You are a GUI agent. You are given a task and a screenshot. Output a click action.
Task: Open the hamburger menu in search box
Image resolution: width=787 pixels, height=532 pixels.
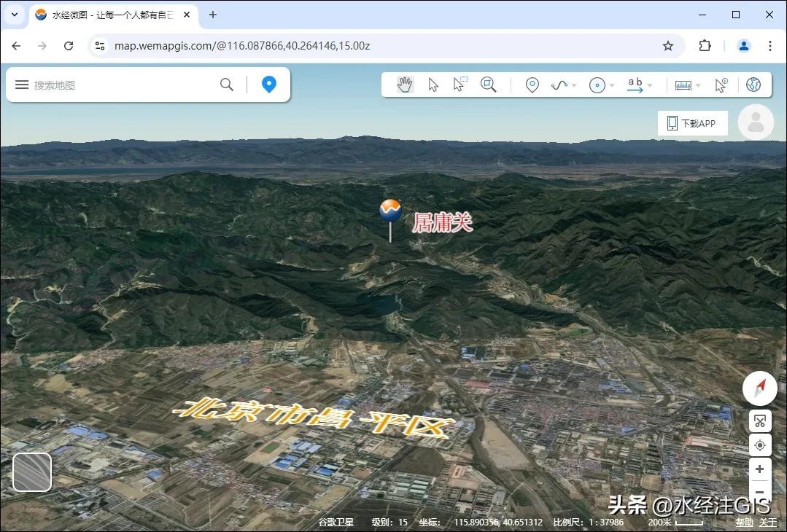click(x=22, y=85)
